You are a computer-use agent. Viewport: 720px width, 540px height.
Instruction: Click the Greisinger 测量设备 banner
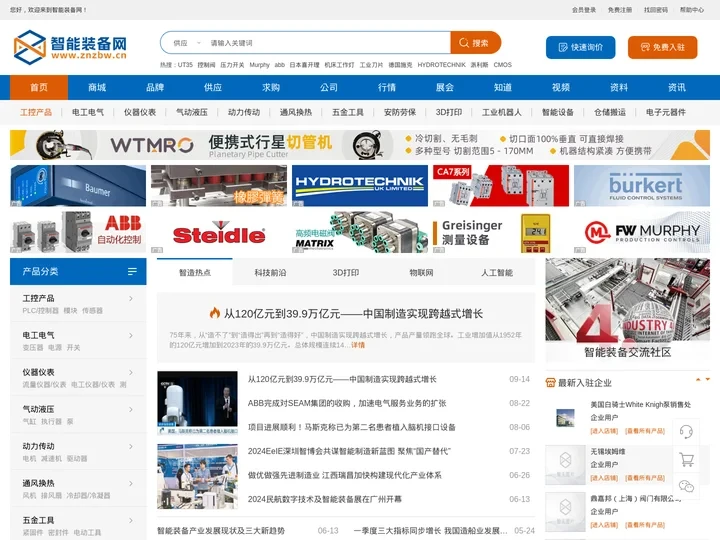[501, 232]
